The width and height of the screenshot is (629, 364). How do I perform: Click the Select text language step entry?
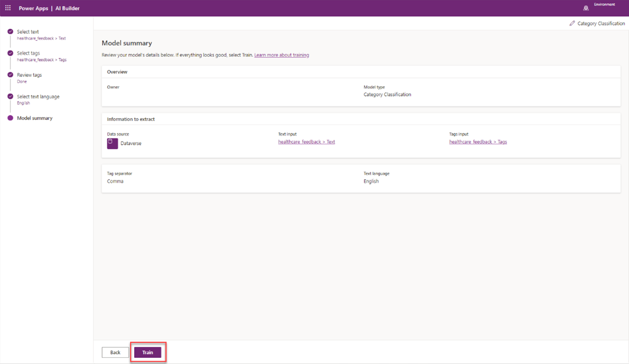tap(38, 96)
